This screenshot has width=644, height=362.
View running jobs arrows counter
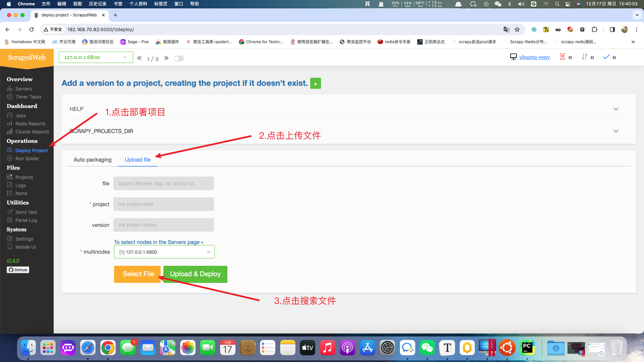point(588,57)
